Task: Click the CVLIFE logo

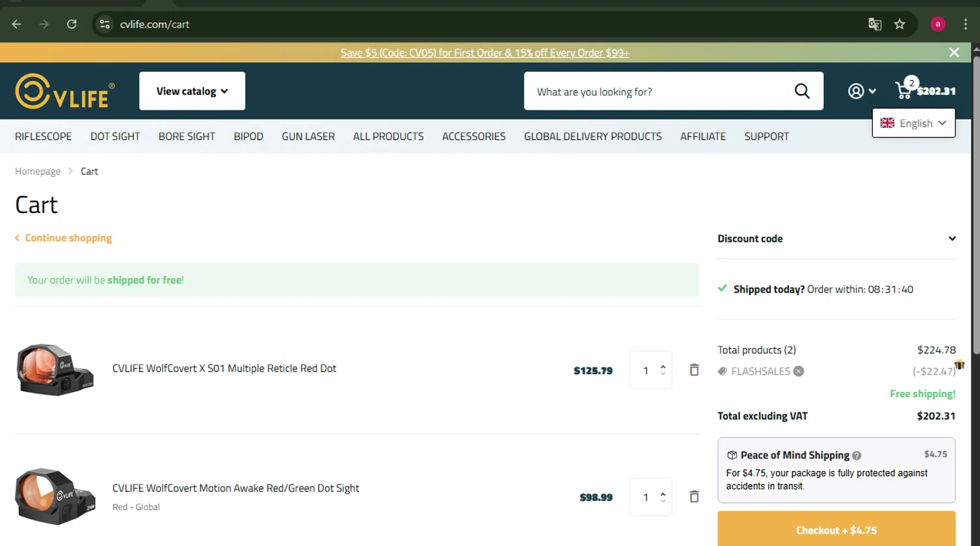Action: (x=65, y=91)
